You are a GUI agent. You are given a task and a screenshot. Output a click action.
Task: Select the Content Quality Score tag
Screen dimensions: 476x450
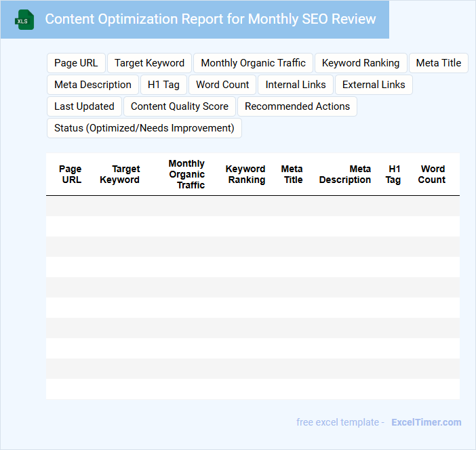(x=180, y=106)
